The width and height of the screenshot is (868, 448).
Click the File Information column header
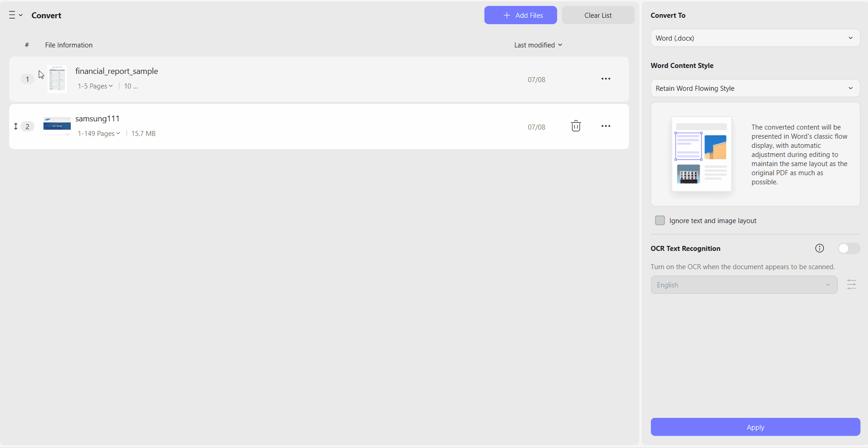(x=69, y=45)
